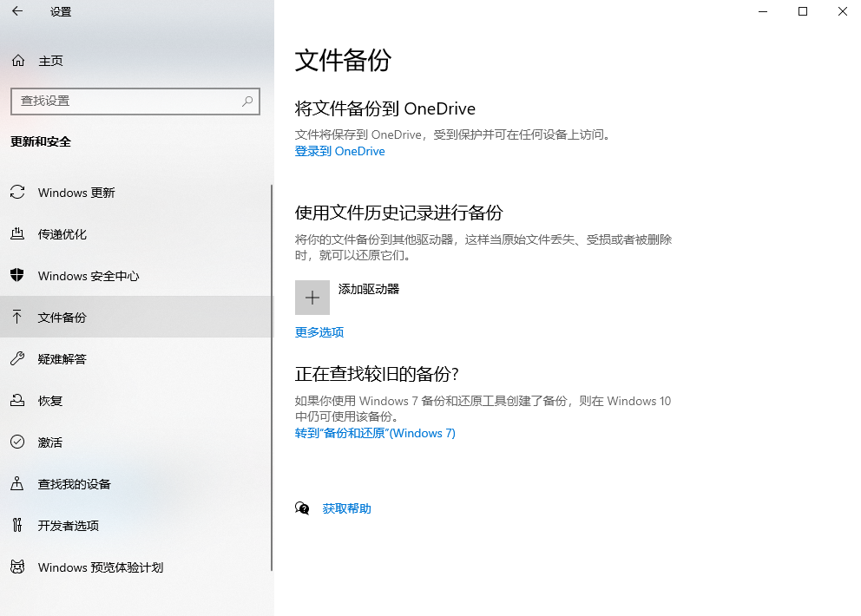Click the search magnifier in the search box
This screenshot has height=616, width=861.
(248, 102)
